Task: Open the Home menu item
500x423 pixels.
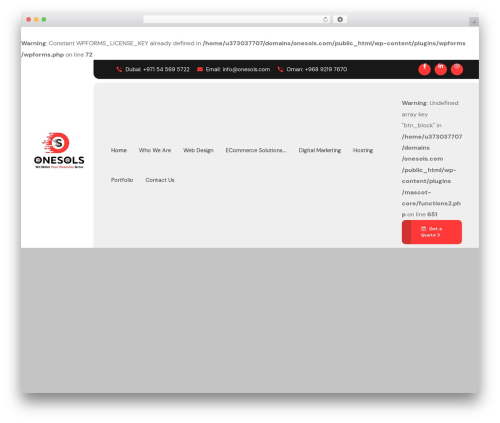Action: (x=119, y=150)
